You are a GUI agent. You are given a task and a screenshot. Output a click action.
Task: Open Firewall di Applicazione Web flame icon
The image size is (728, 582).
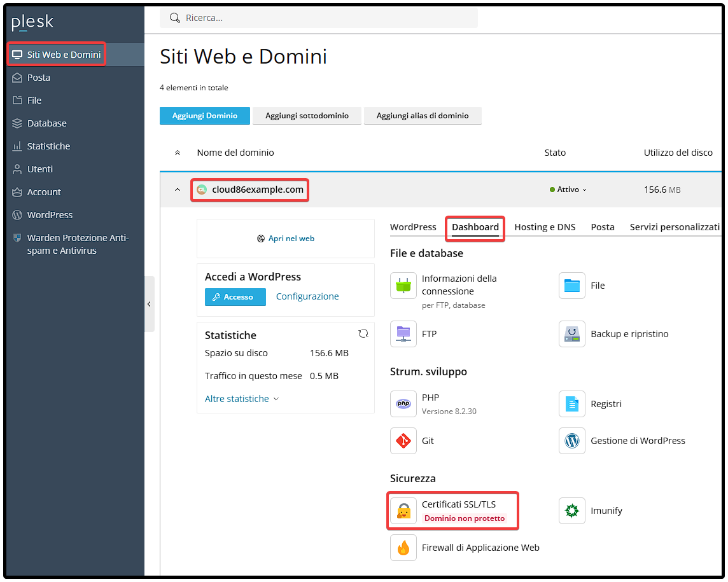pyautogui.click(x=403, y=548)
